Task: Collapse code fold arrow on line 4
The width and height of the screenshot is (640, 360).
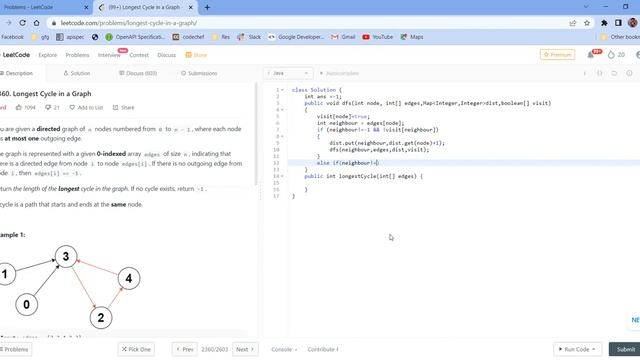Action: click(282, 110)
